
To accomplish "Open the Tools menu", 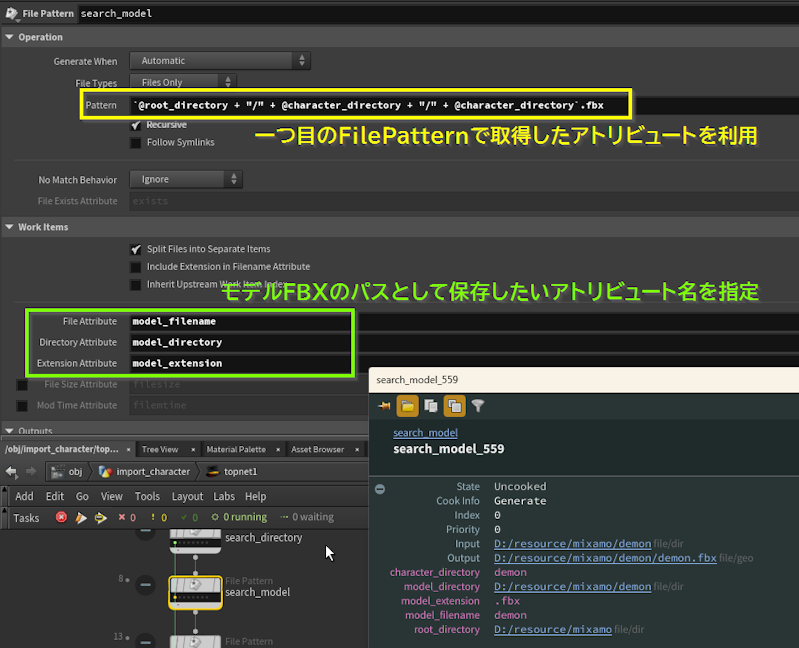I will (147, 496).
